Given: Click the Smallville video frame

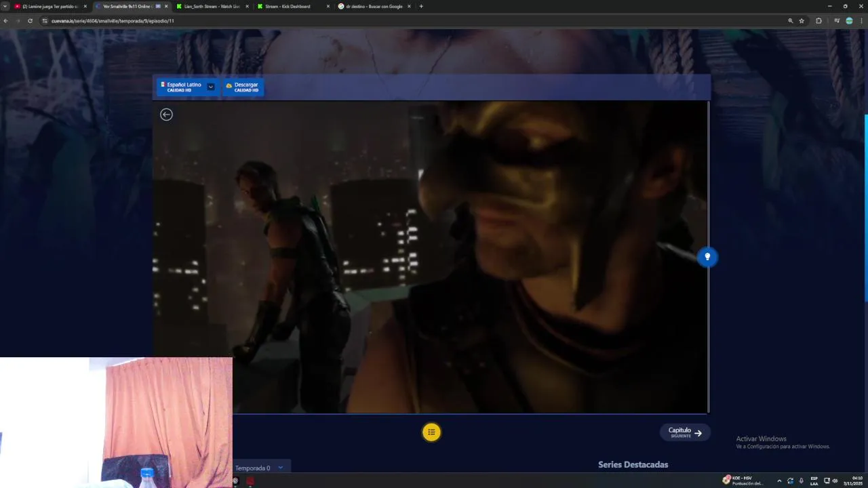Looking at the screenshot, I should click(x=430, y=257).
